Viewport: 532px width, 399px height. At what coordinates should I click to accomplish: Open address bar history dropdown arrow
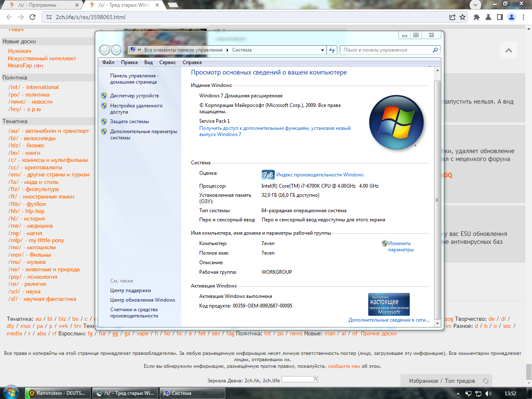click(322, 50)
